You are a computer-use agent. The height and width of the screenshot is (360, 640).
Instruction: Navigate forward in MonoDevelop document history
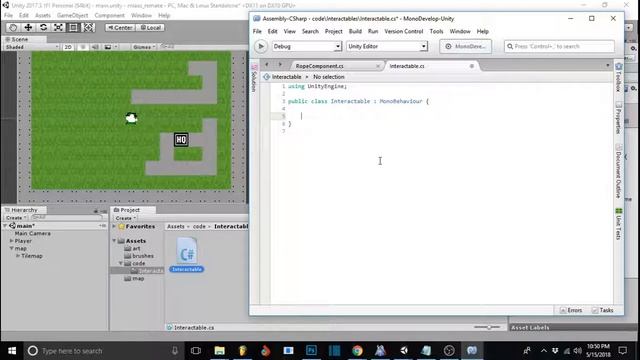point(280,64)
